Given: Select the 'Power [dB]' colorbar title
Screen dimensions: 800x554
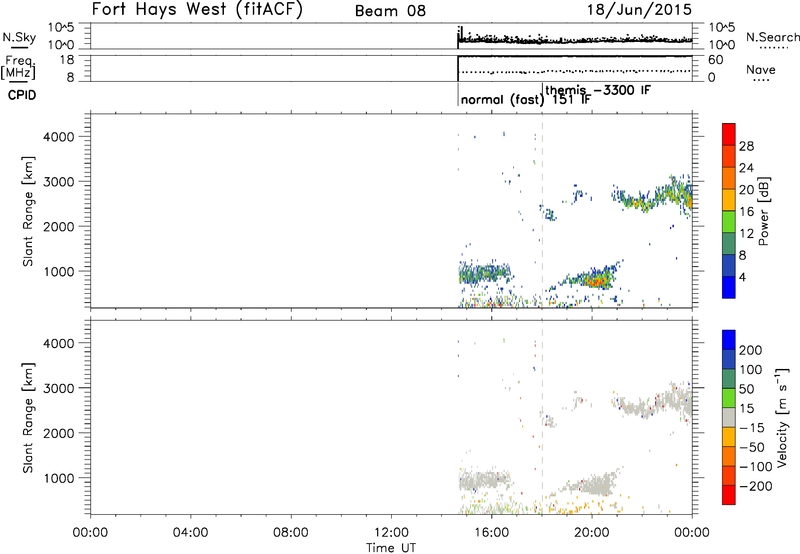Looking at the screenshot, I should (x=763, y=211).
